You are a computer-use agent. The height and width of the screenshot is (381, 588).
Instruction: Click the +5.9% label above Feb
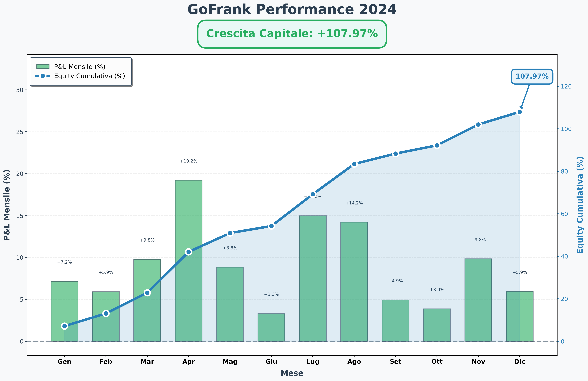click(106, 272)
